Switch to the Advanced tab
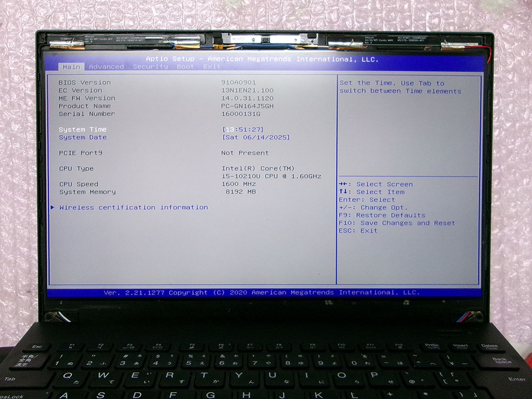Image resolution: width=532 pixels, height=399 pixels. pos(106,67)
